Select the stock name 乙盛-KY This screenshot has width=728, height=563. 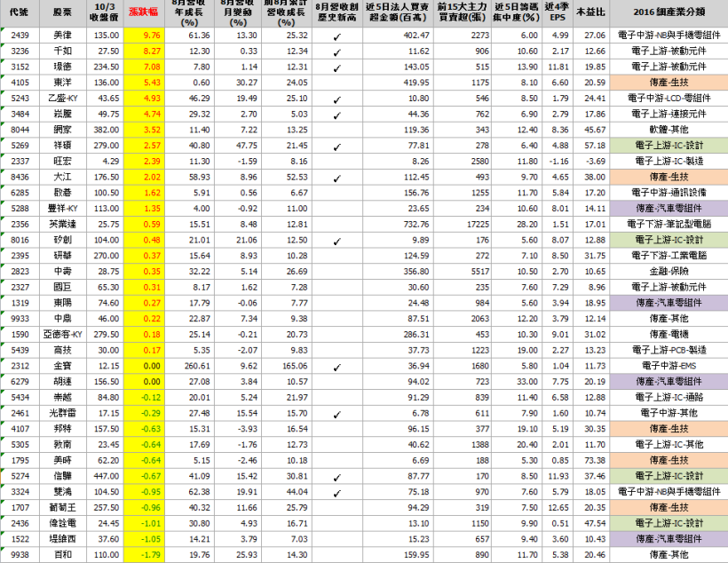pyautogui.click(x=63, y=99)
